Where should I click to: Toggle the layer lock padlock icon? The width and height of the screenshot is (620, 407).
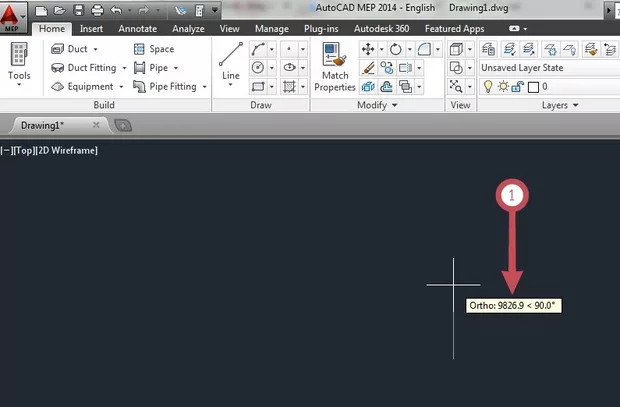click(x=517, y=87)
